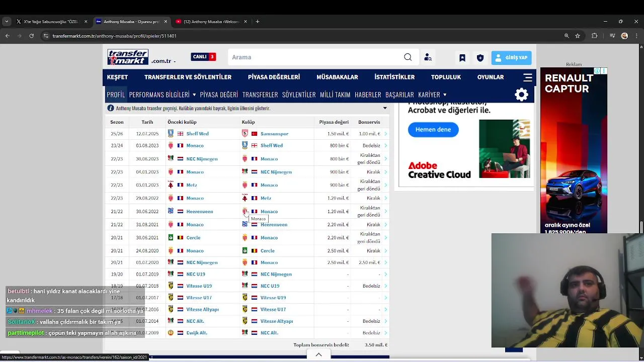
Task: Open the Topluluk menu
Action: [x=446, y=77]
